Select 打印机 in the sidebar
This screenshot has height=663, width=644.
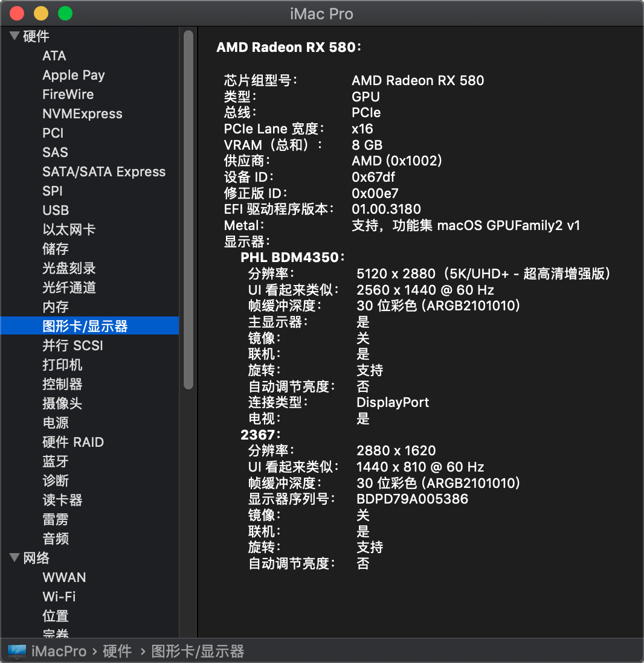pos(62,365)
